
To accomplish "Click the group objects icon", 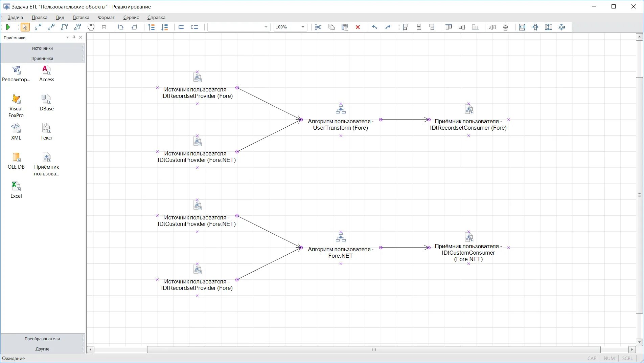I will (181, 27).
